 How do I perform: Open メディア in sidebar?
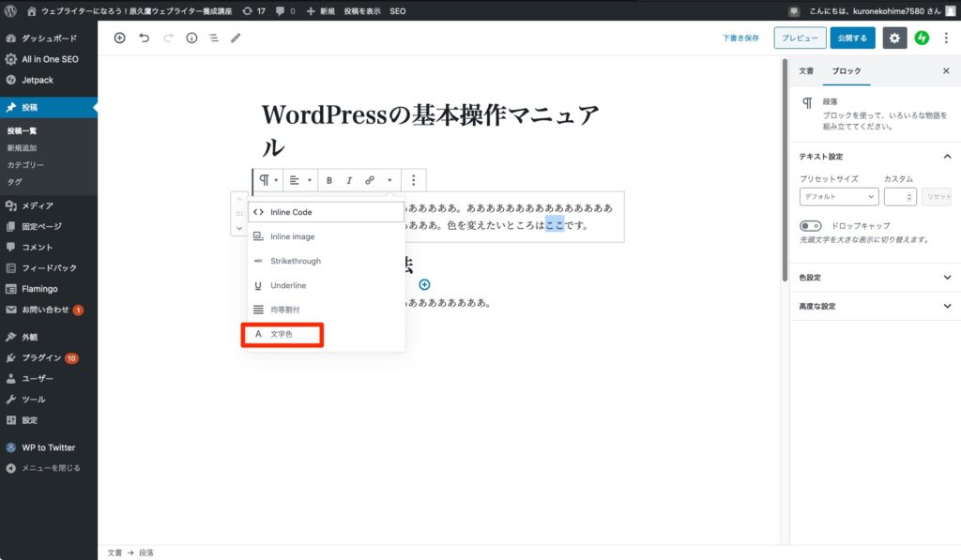coord(49,205)
